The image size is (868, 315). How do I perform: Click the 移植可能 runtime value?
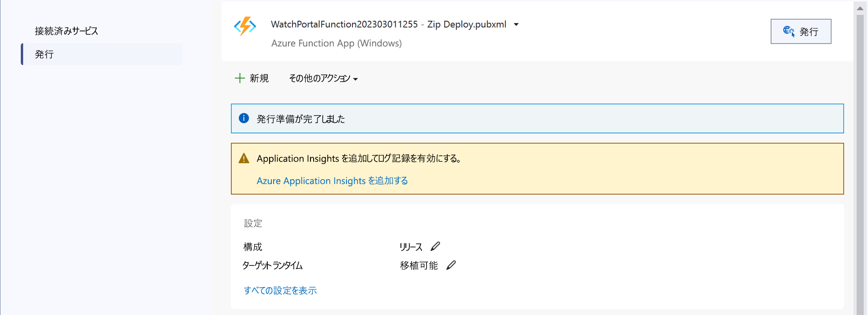pyautogui.click(x=418, y=265)
